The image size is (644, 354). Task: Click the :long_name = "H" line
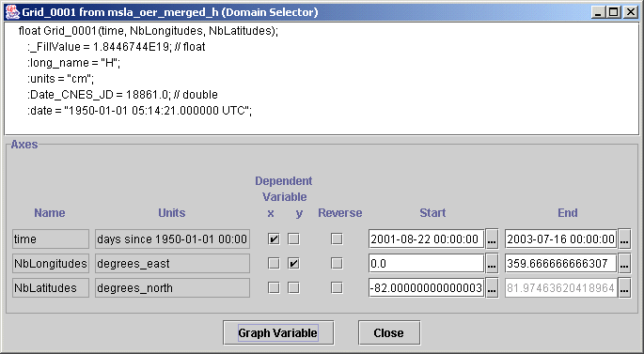(x=74, y=63)
